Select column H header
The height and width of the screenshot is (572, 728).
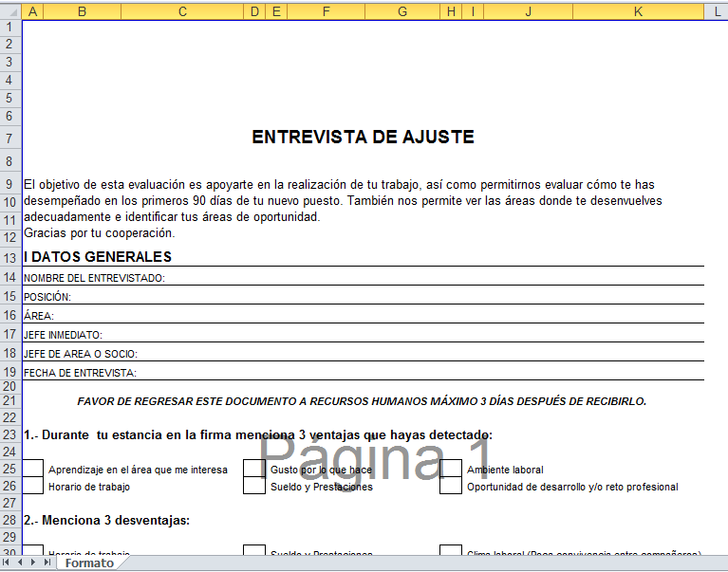pos(451,11)
